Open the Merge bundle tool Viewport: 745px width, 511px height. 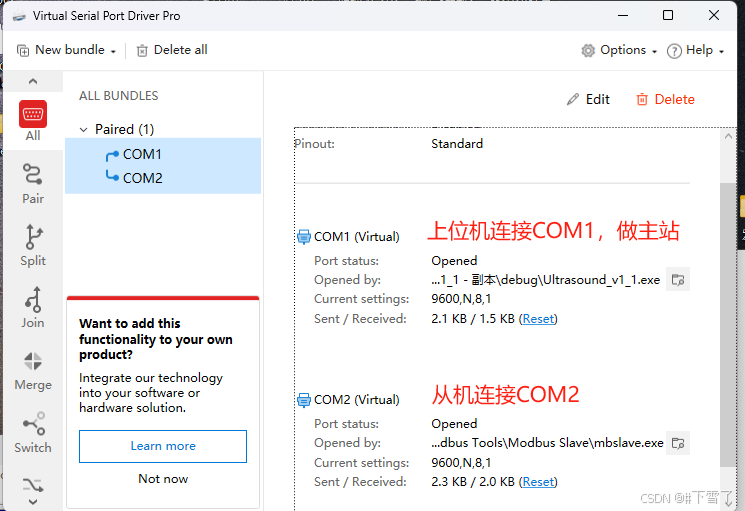pyautogui.click(x=33, y=370)
